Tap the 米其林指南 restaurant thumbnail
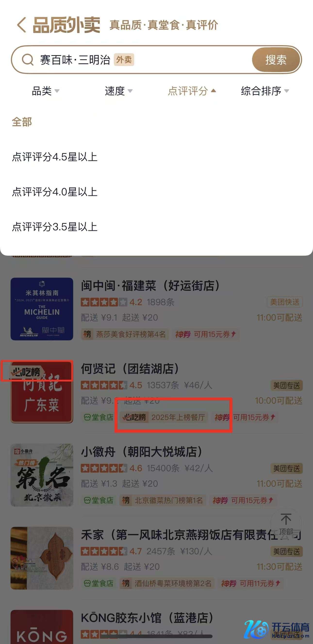The height and width of the screenshot is (644, 313). 42,309
